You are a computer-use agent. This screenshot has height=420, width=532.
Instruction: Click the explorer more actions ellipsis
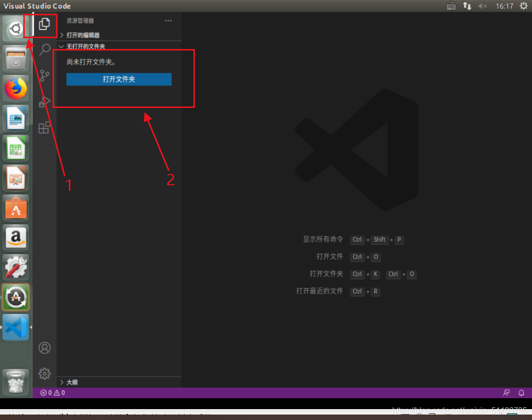168,21
